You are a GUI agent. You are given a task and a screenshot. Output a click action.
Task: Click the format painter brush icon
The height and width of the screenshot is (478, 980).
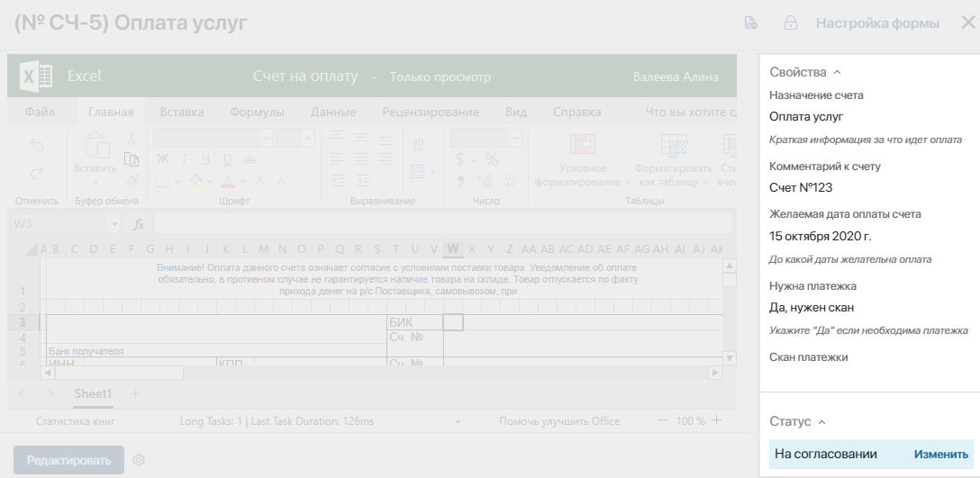pyautogui.click(x=132, y=181)
